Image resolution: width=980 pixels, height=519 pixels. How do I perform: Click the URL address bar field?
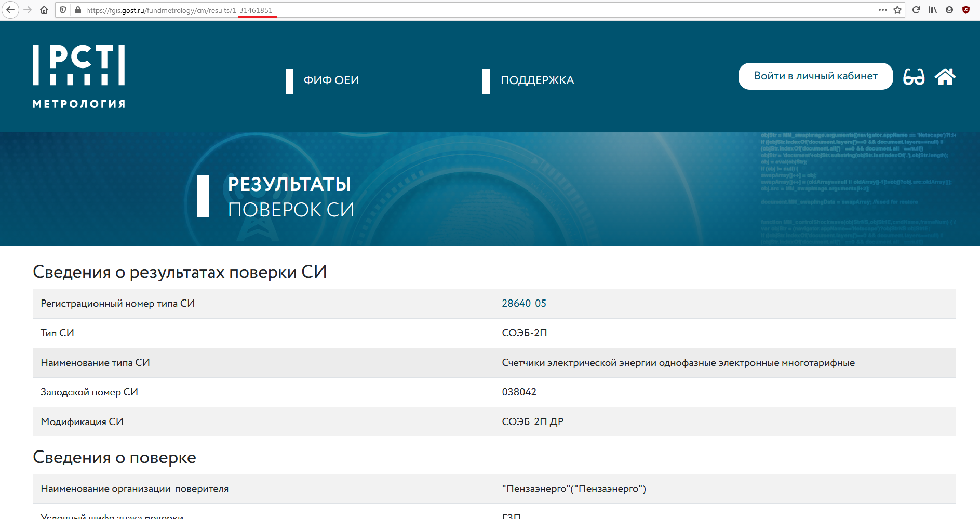click(x=467, y=10)
